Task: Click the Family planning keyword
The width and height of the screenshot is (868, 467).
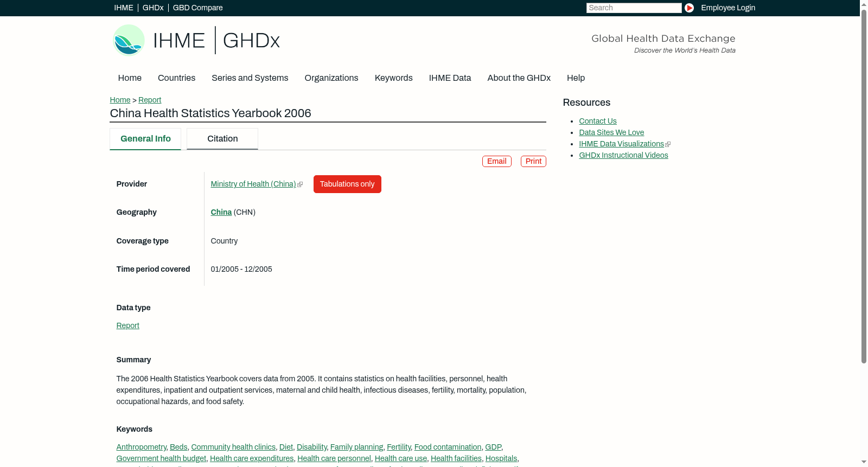Action: [356, 447]
